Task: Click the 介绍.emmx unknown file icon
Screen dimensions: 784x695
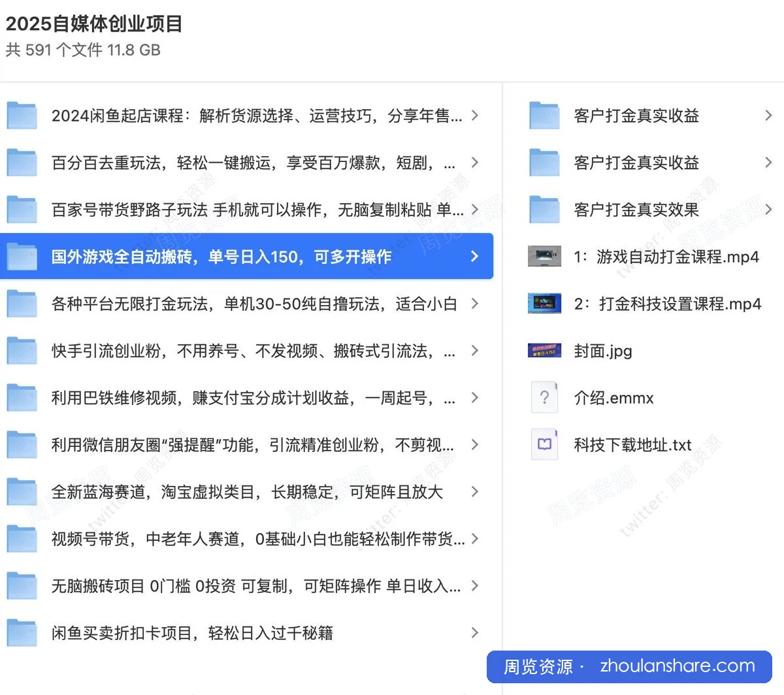Action: pyautogui.click(x=544, y=398)
